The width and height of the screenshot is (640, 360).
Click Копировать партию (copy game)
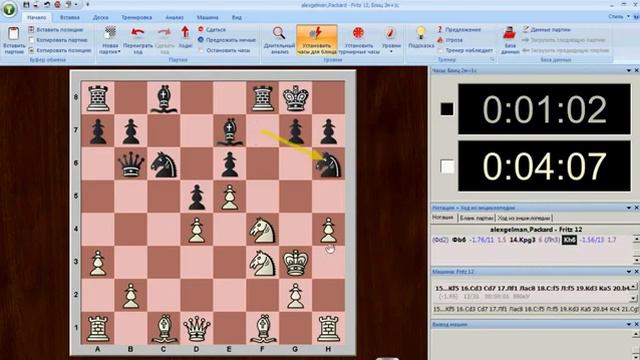(58, 40)
